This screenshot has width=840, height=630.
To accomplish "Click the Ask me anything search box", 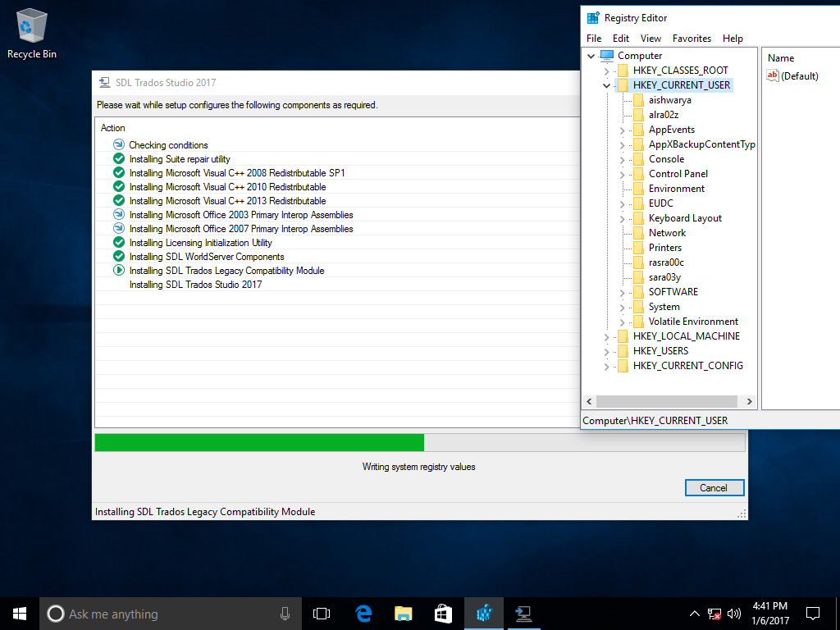I will tap(171, 614).
